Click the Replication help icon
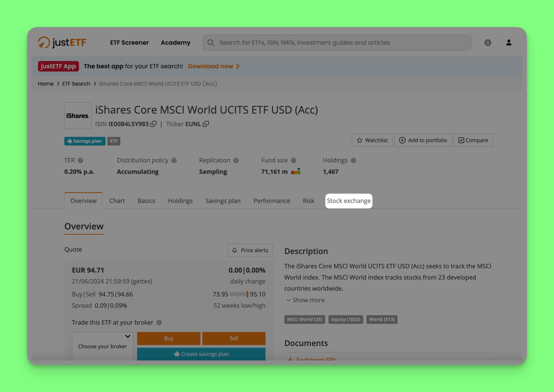This screenshot has height=392, width=554. [236, 160]
